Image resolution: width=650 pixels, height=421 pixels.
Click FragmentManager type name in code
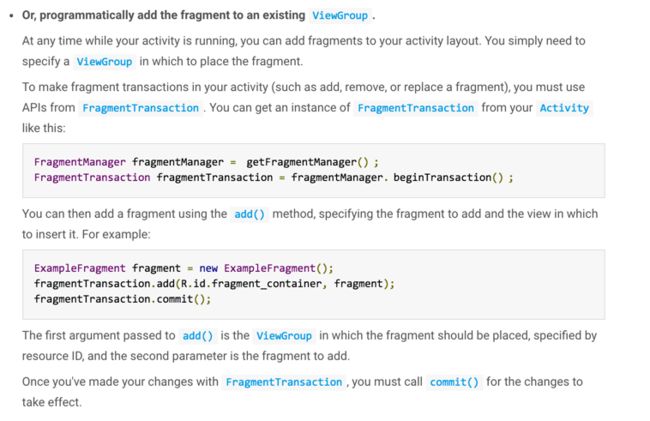pos(80,162)
